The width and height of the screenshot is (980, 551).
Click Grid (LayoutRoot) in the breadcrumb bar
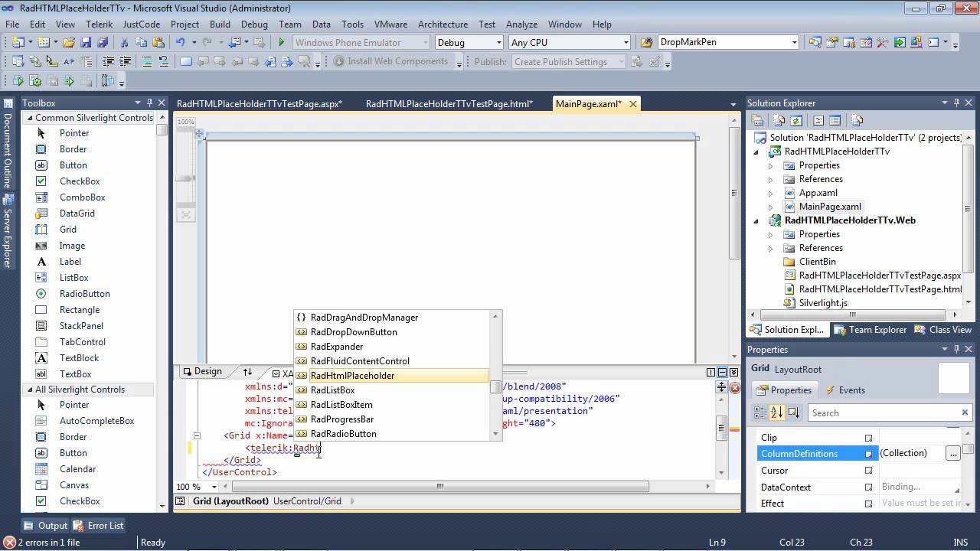pyautogui.click(x=230, y=501)
